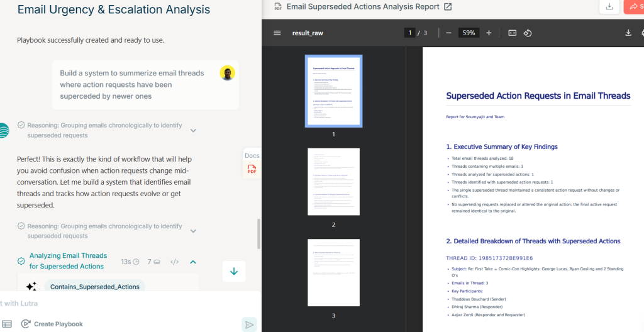Viewport: 644px width, 332px height.
Task: Zoom in on the PDF document
Action: click(489, 33)
